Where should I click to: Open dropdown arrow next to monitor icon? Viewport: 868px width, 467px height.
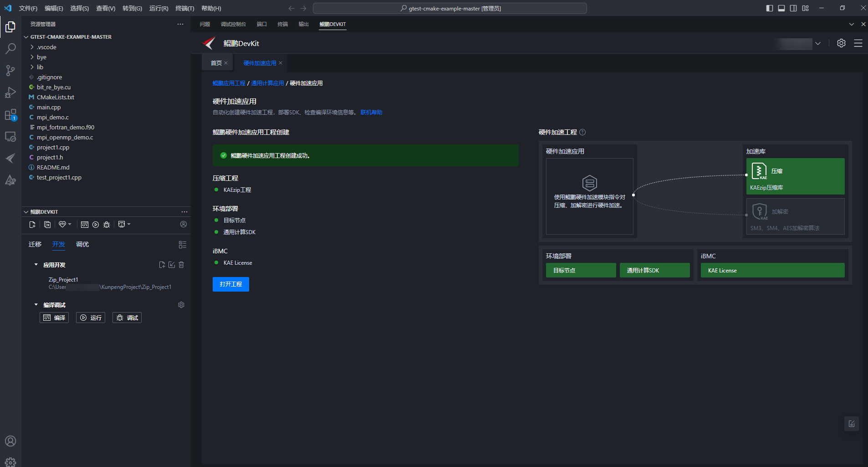click(129, 224)
